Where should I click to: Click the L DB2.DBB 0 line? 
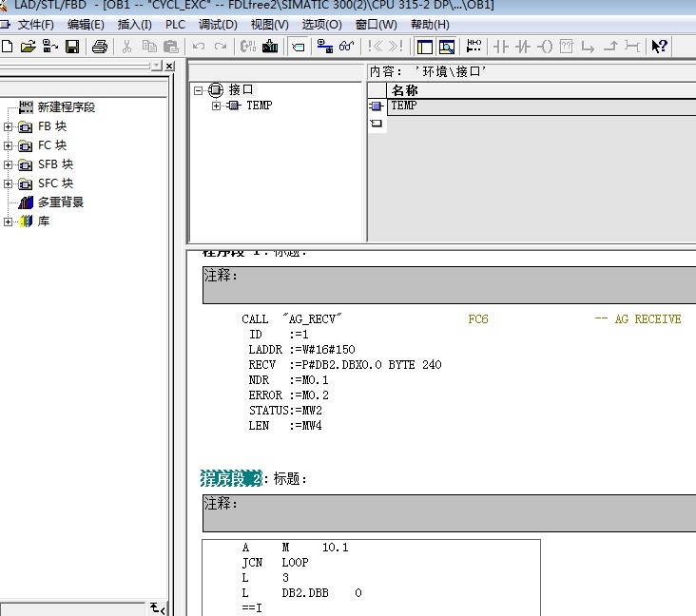[301, 593]
